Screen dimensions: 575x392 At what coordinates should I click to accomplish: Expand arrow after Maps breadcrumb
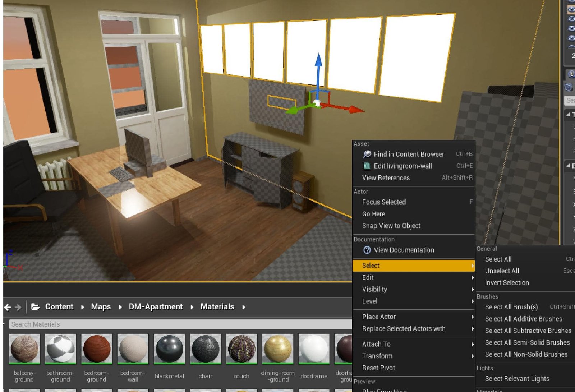(120, 307)
